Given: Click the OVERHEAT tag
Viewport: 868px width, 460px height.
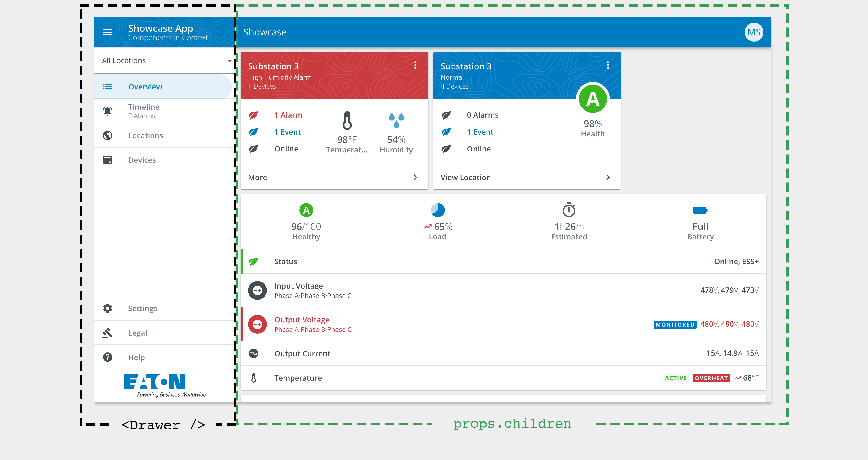Looking at the screenshot, I should coord(711,379).
